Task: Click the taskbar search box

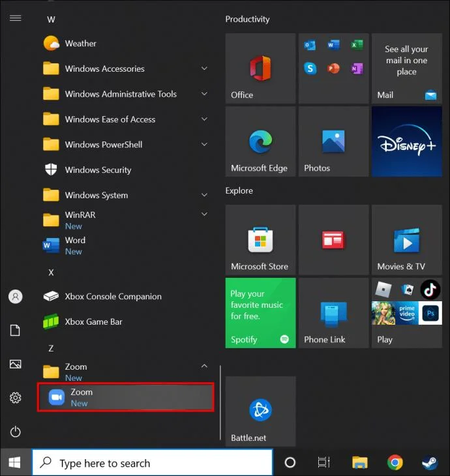Action: pyautogui.click(x=153, y=463)
